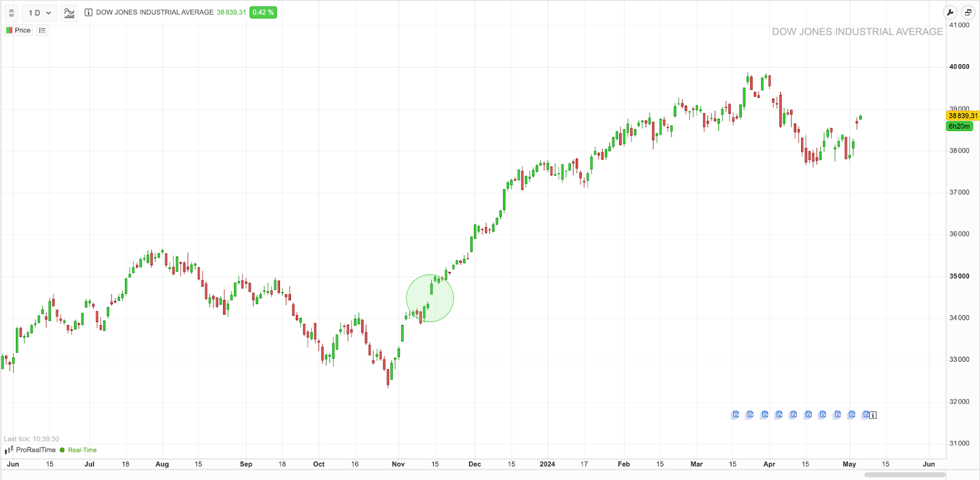980x480 pixels.
Task: Open the rightmost blue news document icon
Action: [x=865, y=414]
